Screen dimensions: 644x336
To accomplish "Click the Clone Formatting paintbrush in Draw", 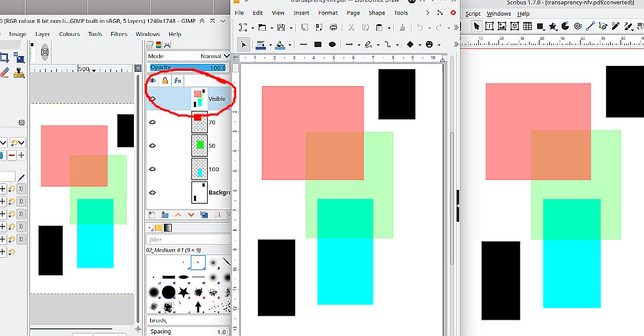I will [402, 27].
